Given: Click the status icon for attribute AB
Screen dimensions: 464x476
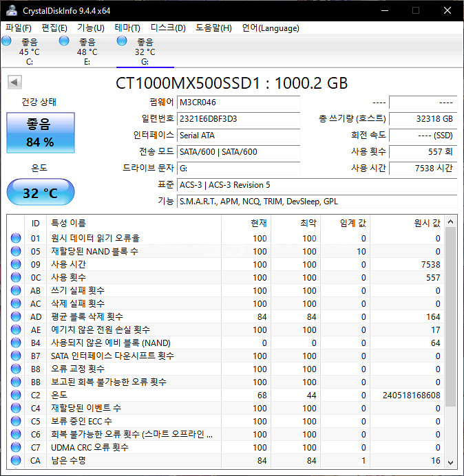Looking at the screenshot, I should pos(16,290).
